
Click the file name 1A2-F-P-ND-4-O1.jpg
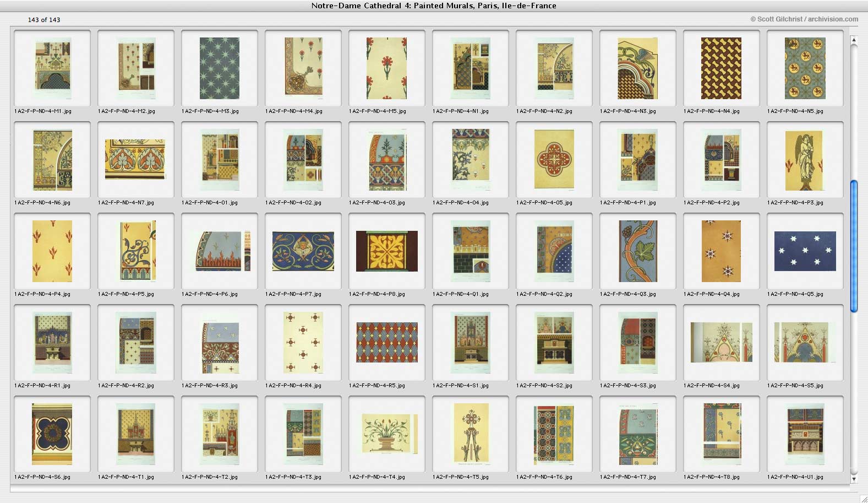coord(210,203)
